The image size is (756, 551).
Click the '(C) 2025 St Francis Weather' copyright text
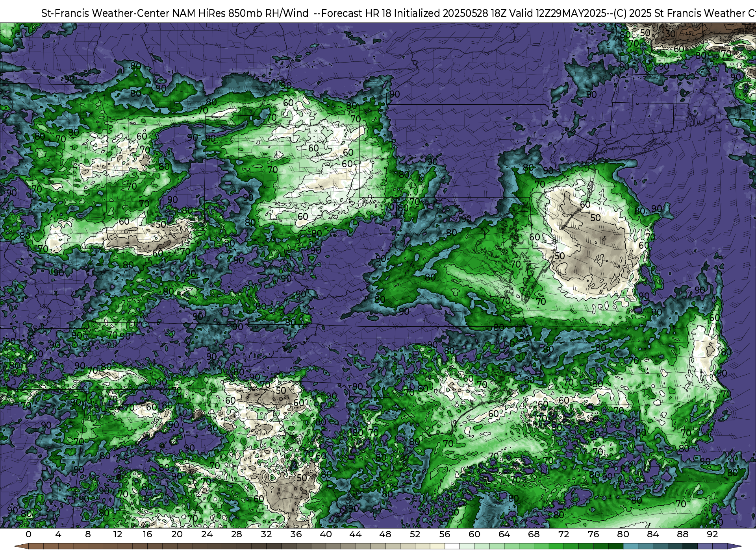pos(680,13)
